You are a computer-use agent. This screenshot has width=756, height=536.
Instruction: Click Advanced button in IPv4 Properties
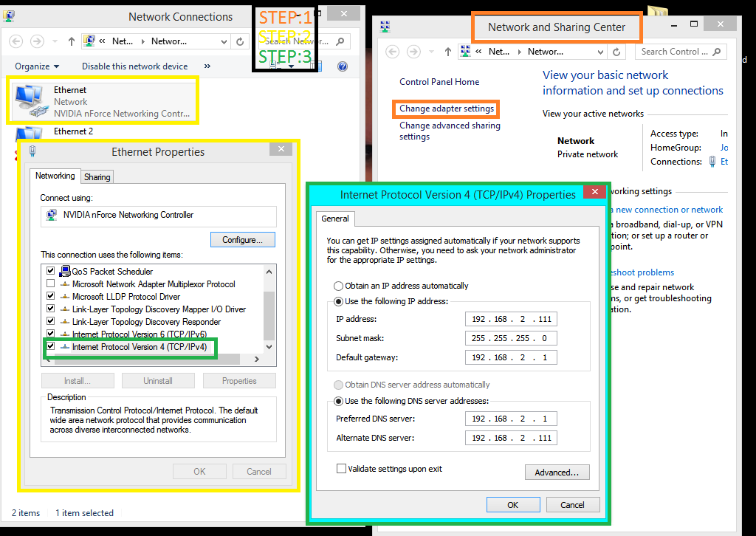pyautogui.click(x=557, y=473)
